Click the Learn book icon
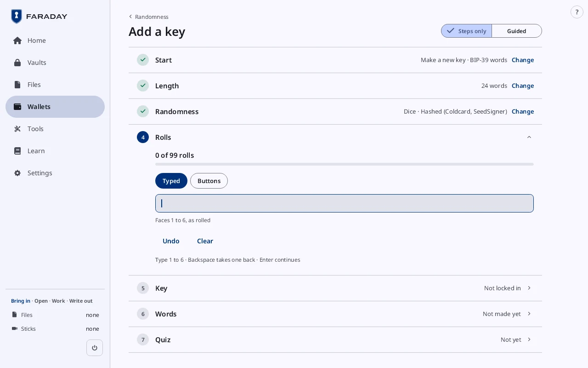Screen dimensions: 588x368 (x=17, y=151)
